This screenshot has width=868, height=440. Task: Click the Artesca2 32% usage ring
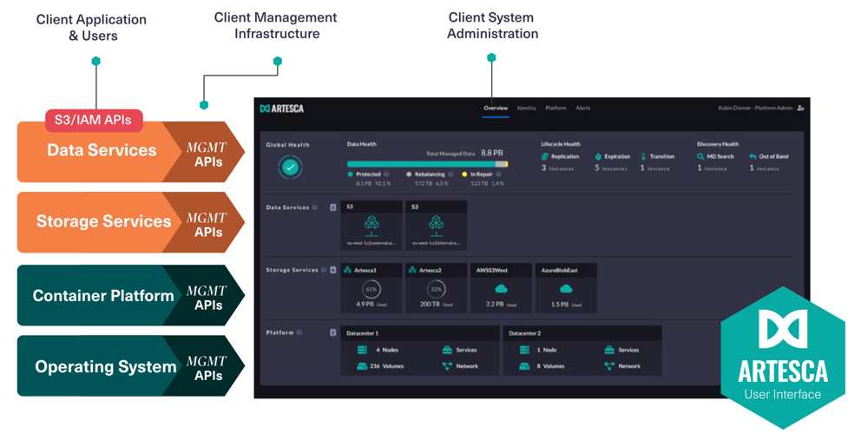click(437, 289)
